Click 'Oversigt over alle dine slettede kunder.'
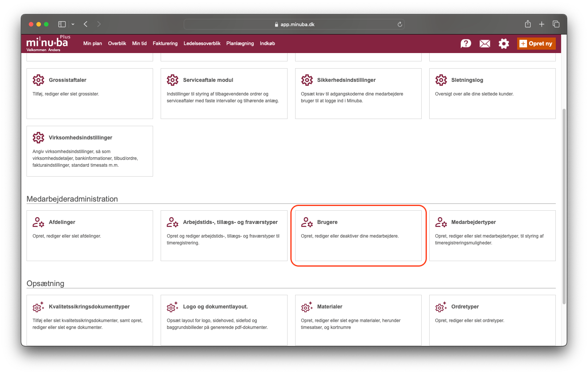The height and width of the screenshot is (374, 588). click(474, 94)
